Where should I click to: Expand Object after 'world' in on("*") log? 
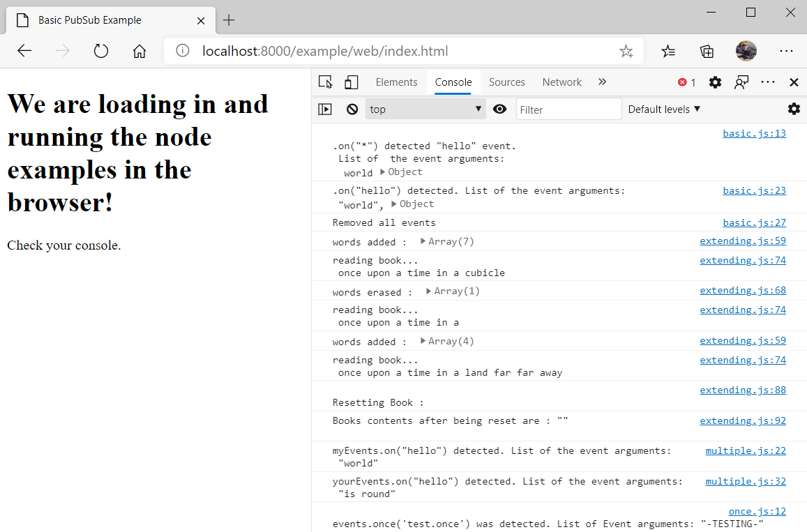pos(401,172)
